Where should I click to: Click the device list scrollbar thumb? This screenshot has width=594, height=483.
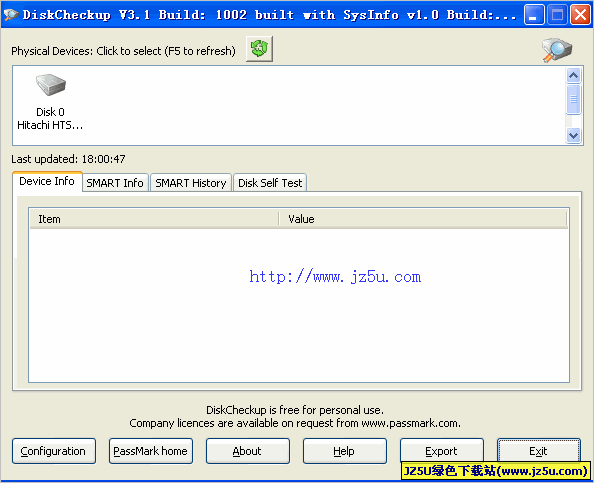[574, 99]
